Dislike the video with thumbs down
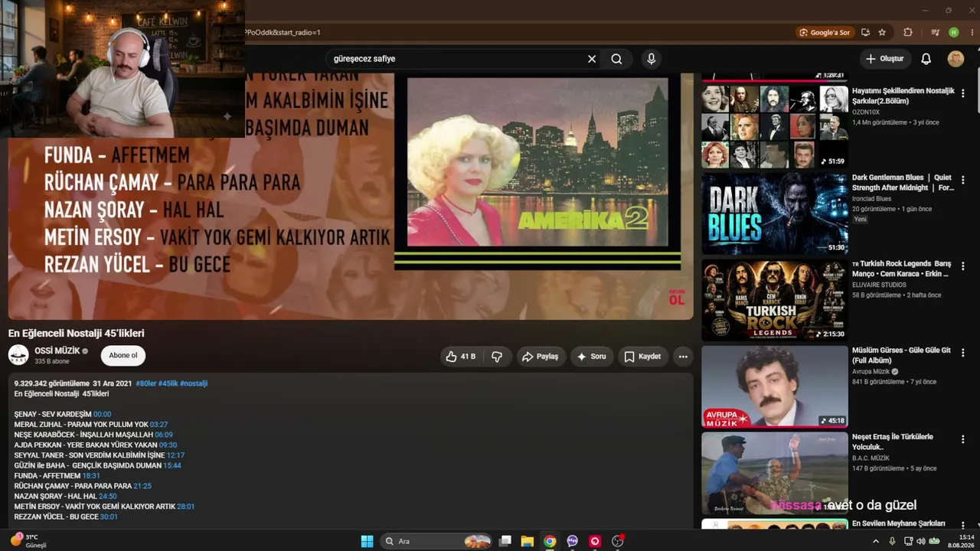980x551 pixels. (x=497, y=357)
